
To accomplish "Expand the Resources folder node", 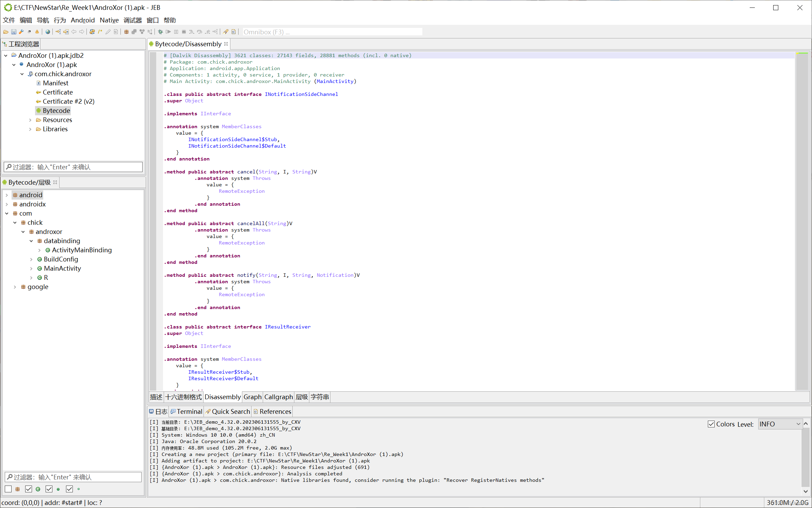I will tap(30, 120).
